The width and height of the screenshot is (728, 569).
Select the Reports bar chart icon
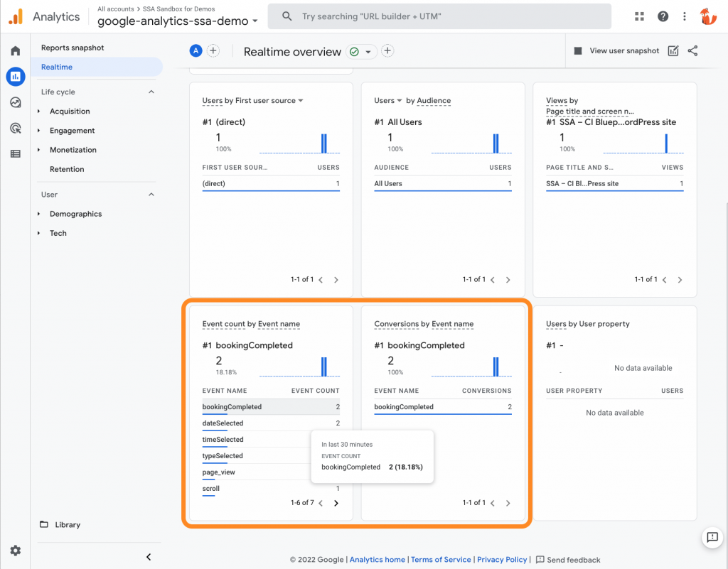(16, 77)
